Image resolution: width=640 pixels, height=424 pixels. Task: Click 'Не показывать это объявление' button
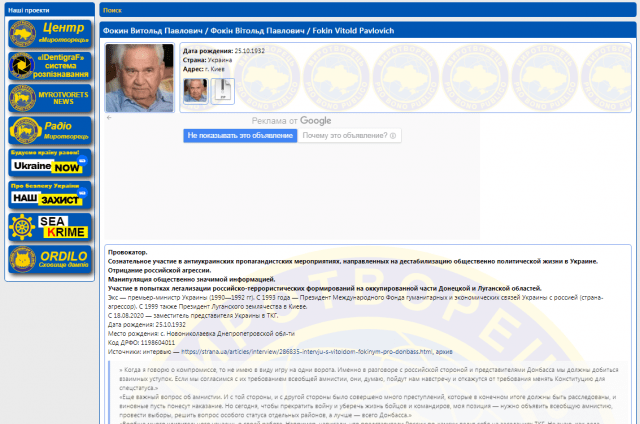[x=240, y=135]
